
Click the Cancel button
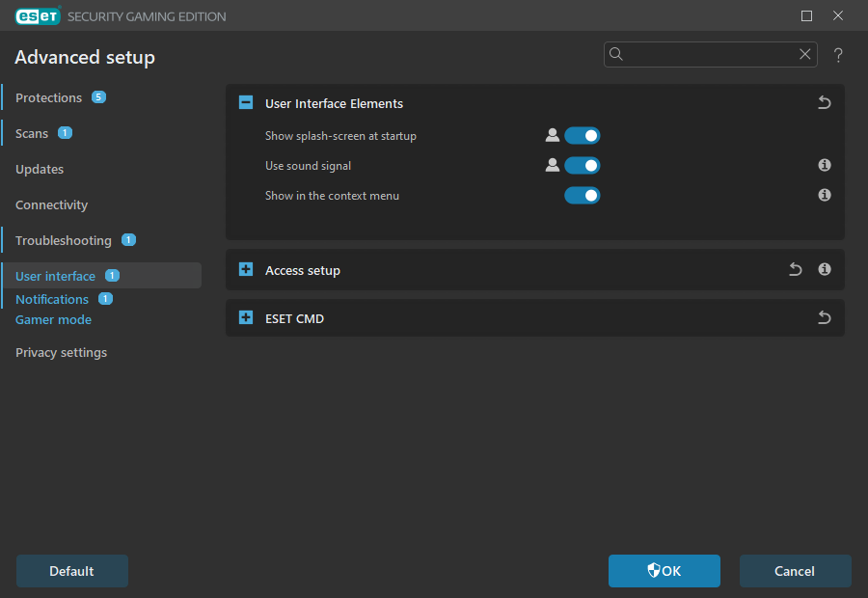(795, 571)
